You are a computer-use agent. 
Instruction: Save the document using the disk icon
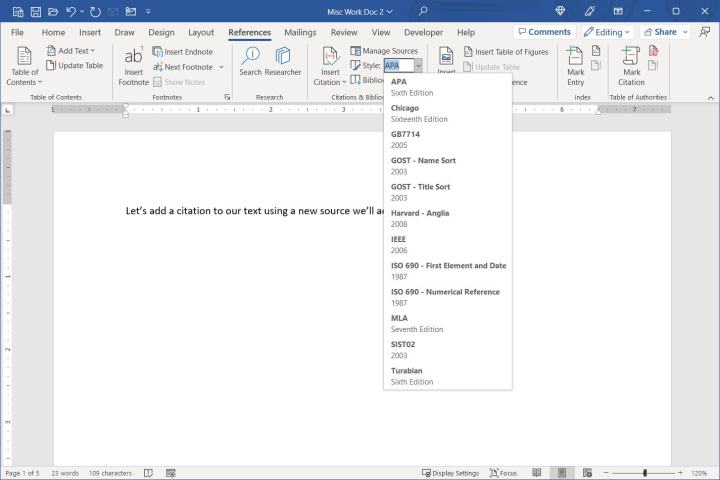[36, 10]
